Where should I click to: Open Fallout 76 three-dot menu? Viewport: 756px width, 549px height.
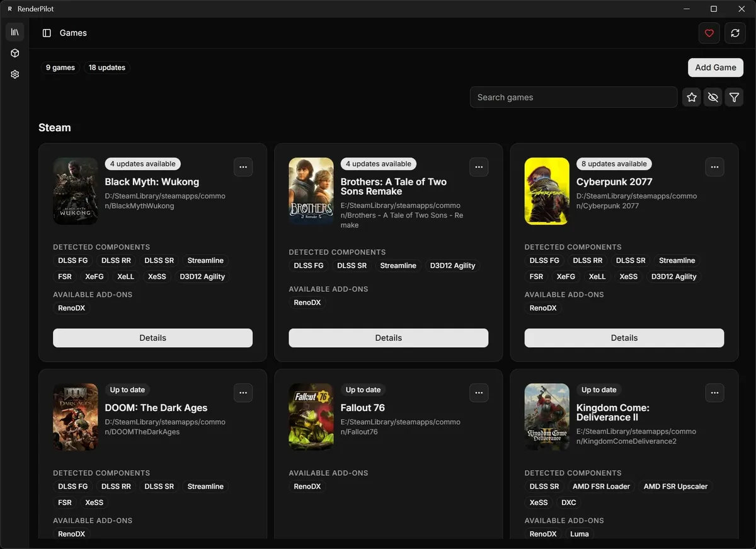click(479, 393)
